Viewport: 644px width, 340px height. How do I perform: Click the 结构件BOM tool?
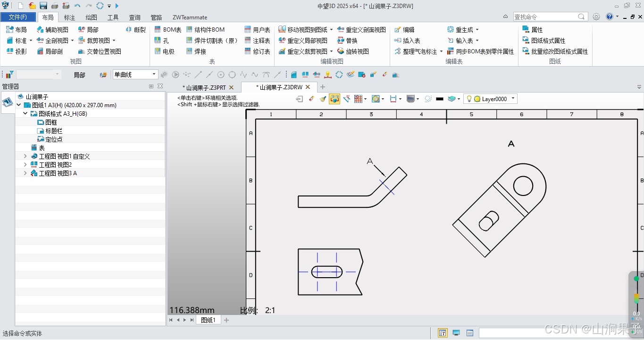205,29
